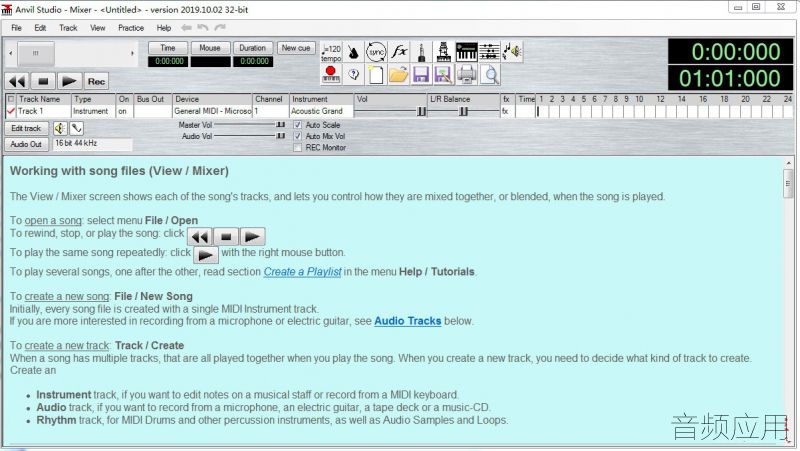The image size is (800, 451).
Task: Click the Audio Vol slider handle
Action: coord(281,136)
